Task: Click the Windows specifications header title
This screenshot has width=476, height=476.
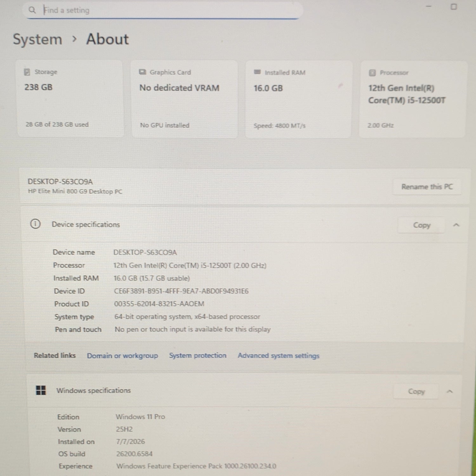Action: pyautogui.click(x=94, y=390)
